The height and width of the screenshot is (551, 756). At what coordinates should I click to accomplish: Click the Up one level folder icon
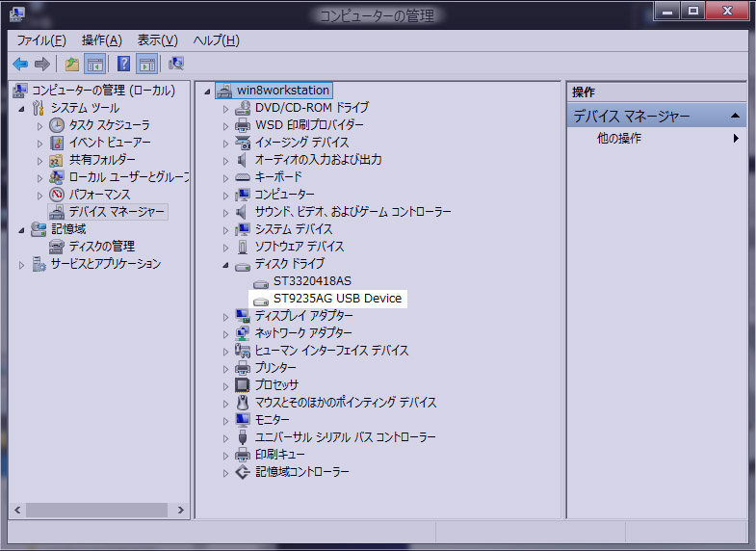click(72, 64)
